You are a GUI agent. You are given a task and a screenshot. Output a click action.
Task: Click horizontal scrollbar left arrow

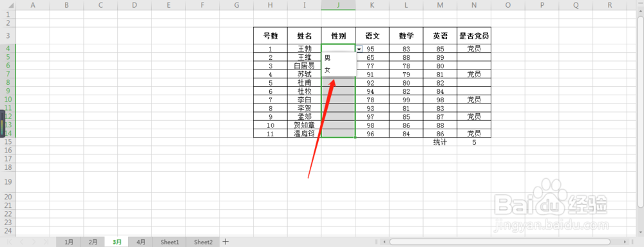(x=384, y=242)
